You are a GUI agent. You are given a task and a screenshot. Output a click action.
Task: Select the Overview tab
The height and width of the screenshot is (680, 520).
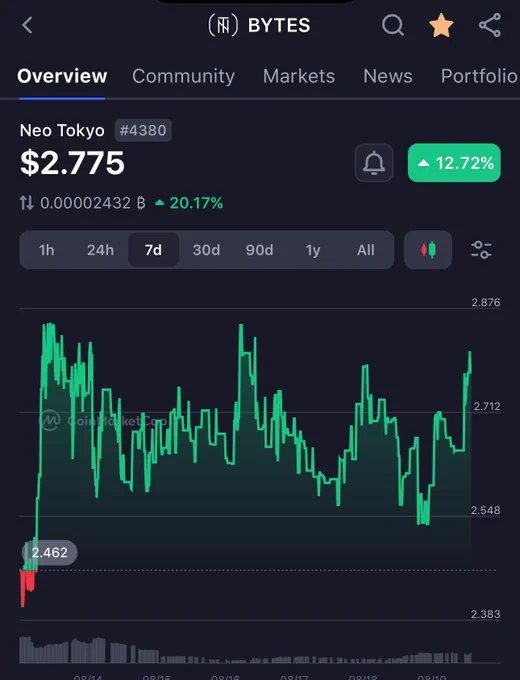point(62,76)
